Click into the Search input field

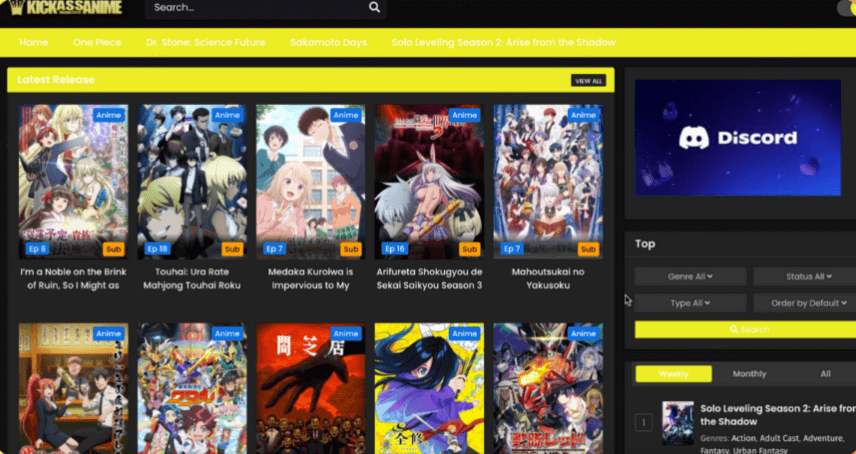(255, 7)
